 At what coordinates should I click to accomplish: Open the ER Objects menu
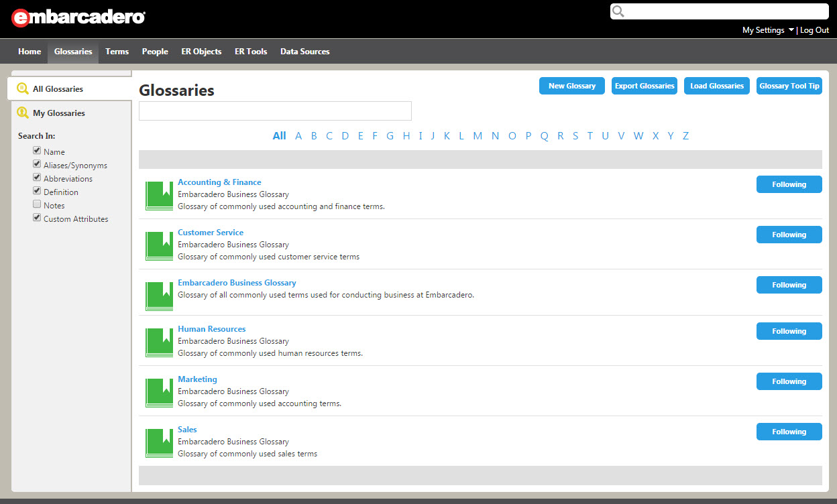coord(201,52)
